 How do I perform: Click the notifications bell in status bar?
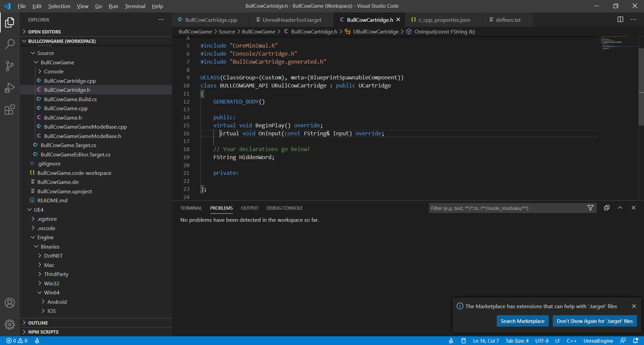[x=636, y=341]
